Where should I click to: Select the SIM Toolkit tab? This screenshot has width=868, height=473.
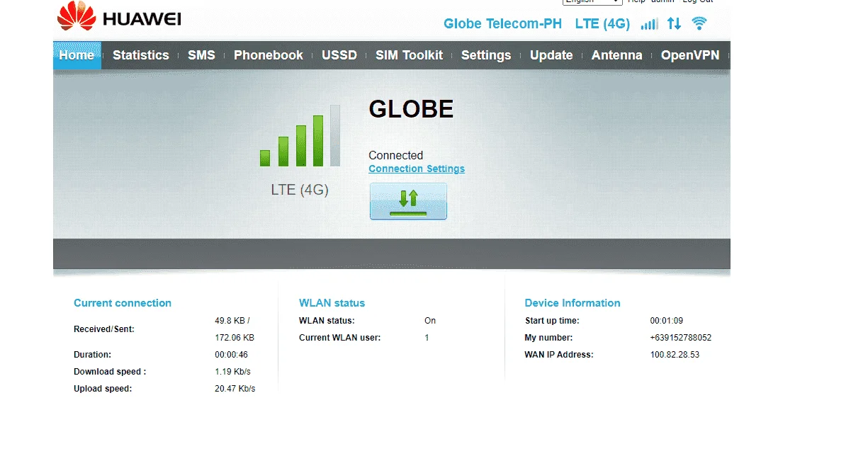point(410,55)
